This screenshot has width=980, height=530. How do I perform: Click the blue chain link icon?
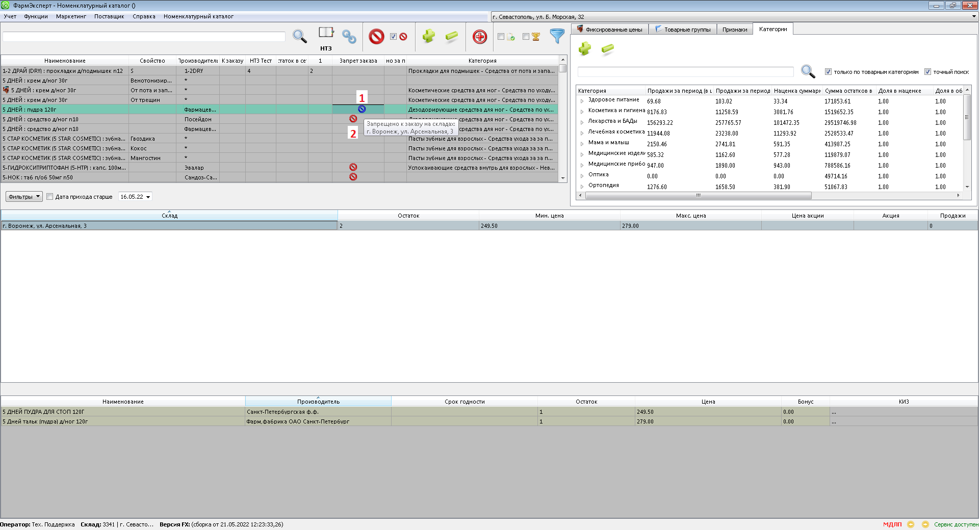coord(349,36)
